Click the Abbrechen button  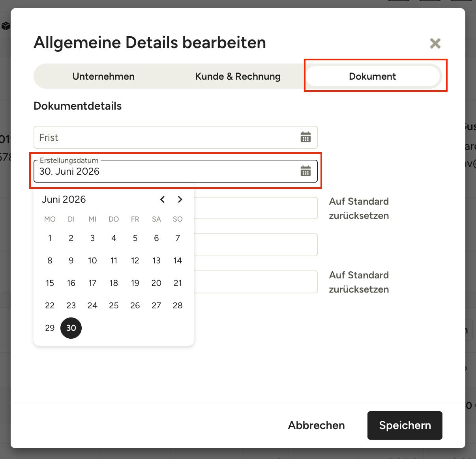point(317,425)
